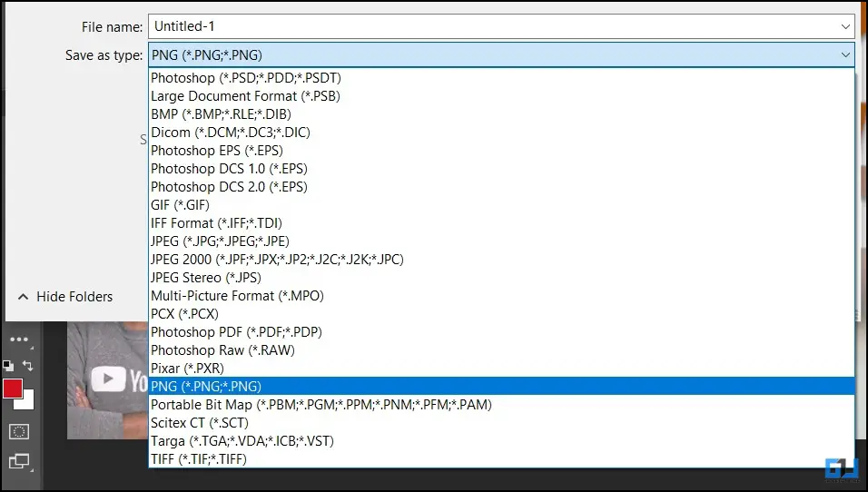Open the red foreground color swatch
Viewport: 868px width, 492px height.
click(x=12, y=389)
